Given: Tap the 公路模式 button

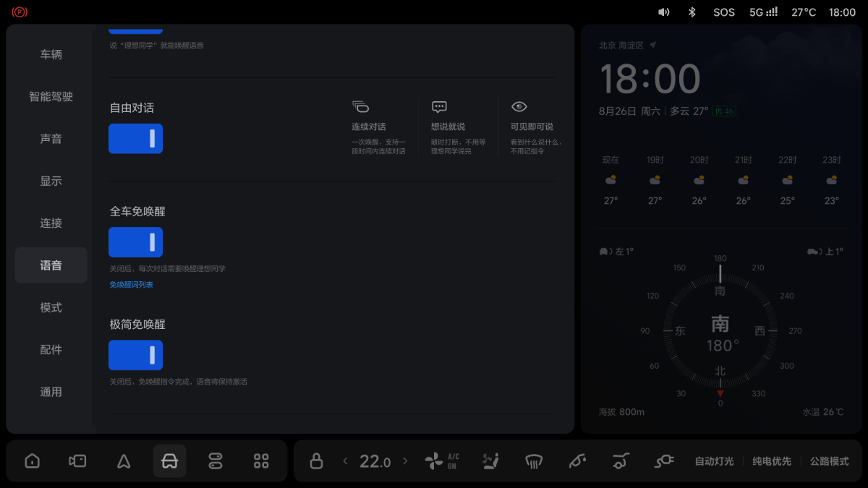Looking at the screenshot, I should pos(830,461).
